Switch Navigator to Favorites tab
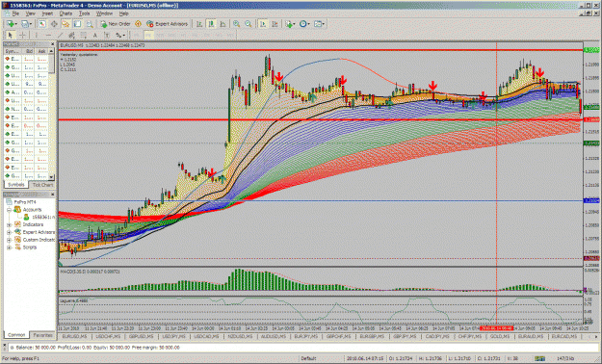This screenshot has width=602, height=364. click(42, 335)
